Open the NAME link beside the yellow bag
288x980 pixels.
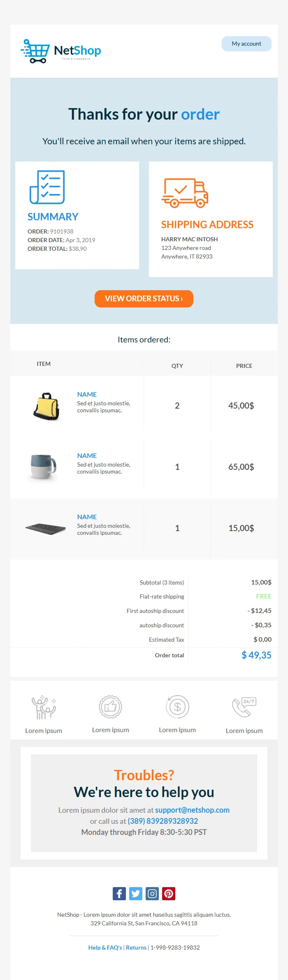87,394
